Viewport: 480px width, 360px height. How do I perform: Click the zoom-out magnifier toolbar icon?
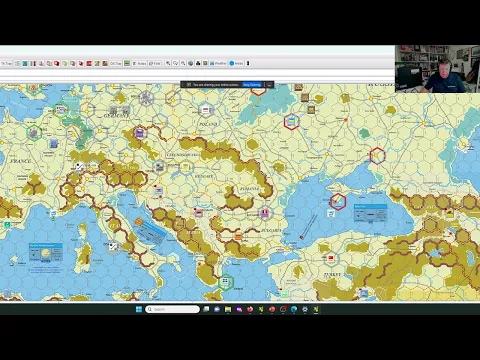coord(183,63)
